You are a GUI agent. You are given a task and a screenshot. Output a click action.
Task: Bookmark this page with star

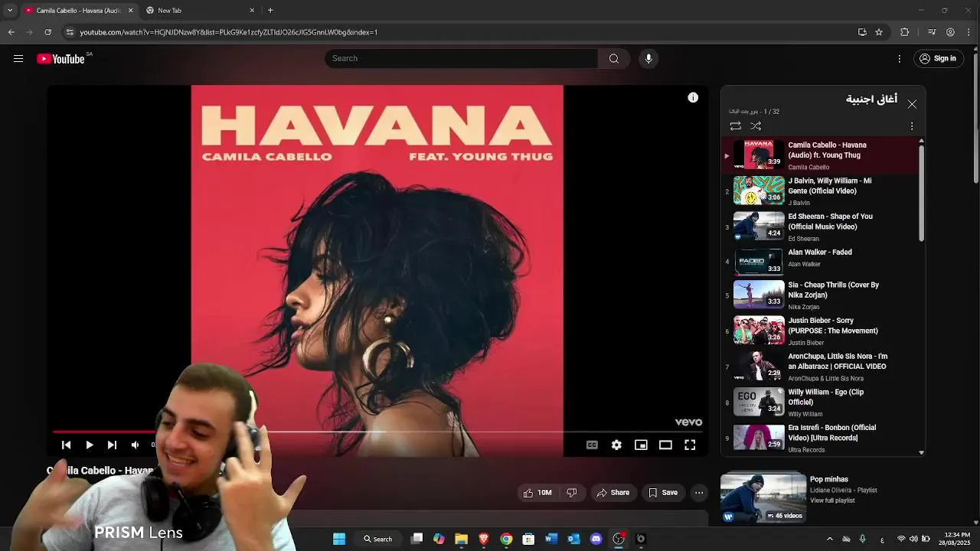879,32
